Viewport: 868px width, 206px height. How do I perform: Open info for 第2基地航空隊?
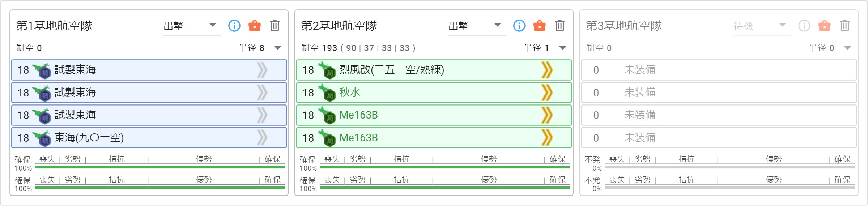tap(519, 26)
